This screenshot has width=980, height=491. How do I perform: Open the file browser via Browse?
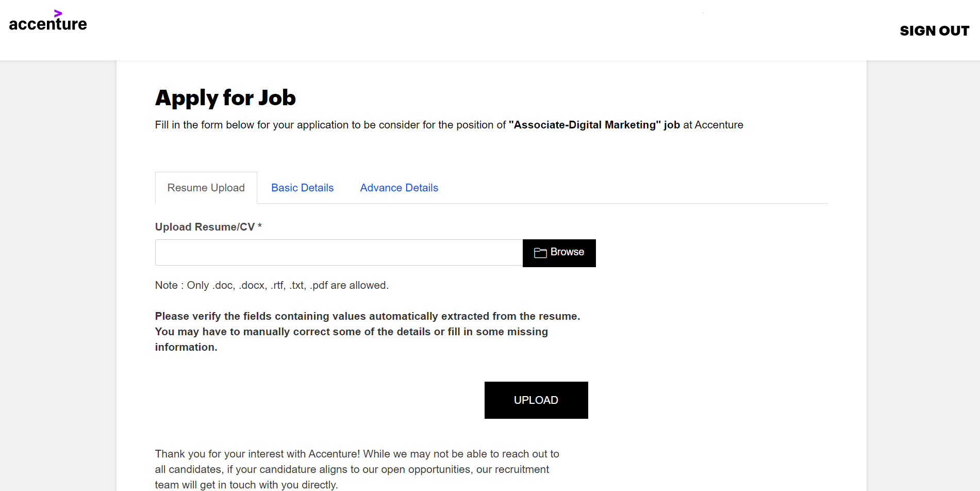click(559, 253)
